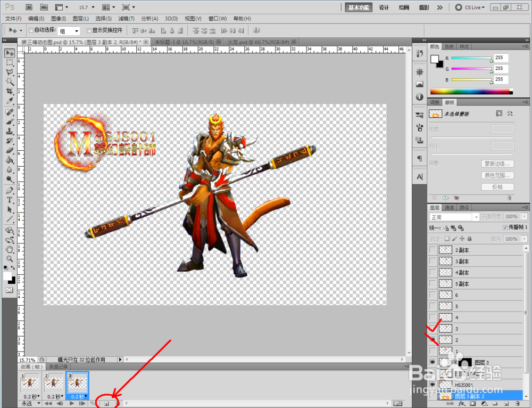Select animation frame 2 thumbnail
Screen dimensions: 532x408
click(x=54, y=382)
